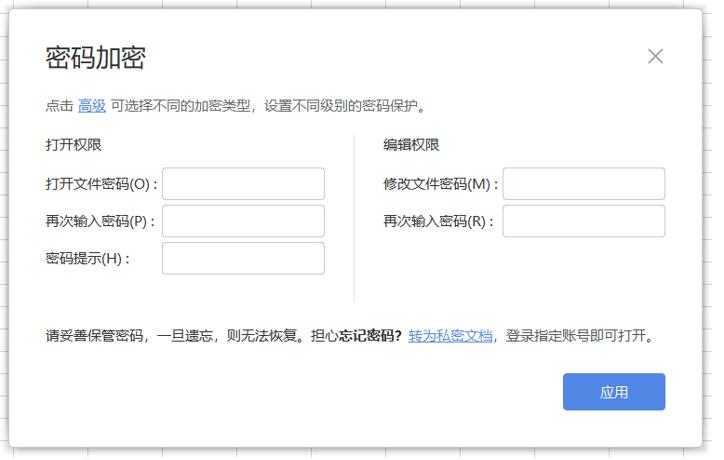724x460 pixels.
Task: Open the 高级 encryption options link
Action: (x=92, y=105)
